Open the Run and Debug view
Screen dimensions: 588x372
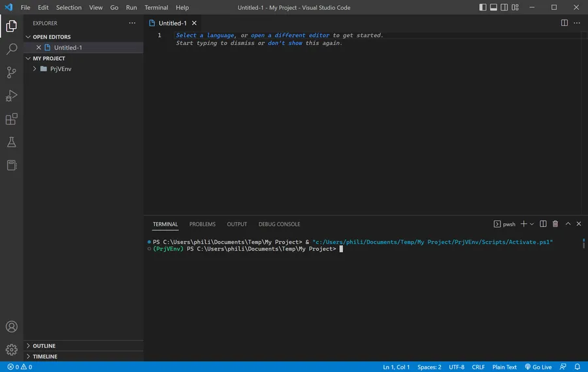pos(11,95)
